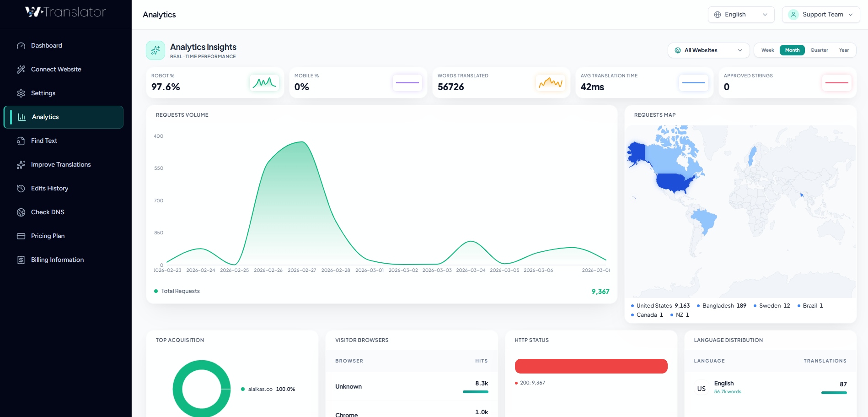Open the Dashboard from the sidebar
868x417 pixels.
tap(46, 45)
